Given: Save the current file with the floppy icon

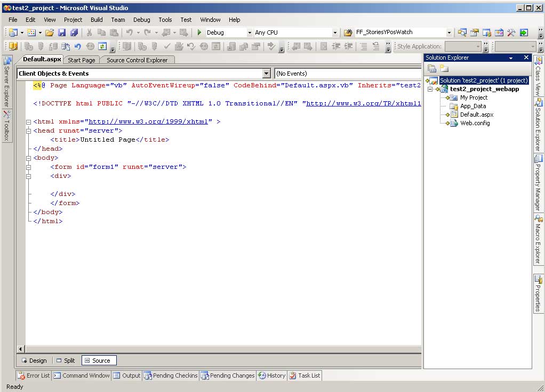Looking at the screenshot, I should pos(62,32).
